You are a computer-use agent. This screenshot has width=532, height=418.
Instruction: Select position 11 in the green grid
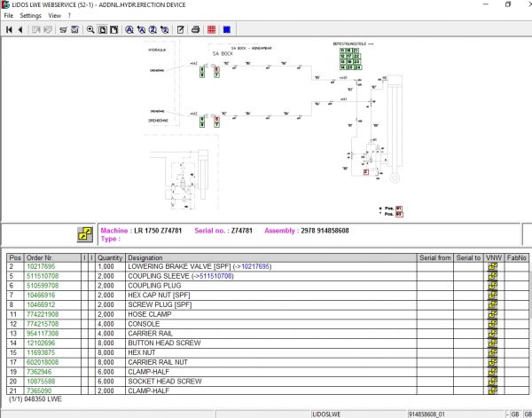click(x=342, y=51)
